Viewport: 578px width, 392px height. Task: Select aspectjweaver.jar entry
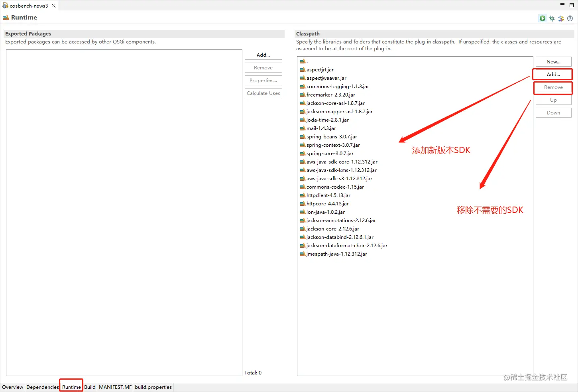pyautogui.click(x=323, y=78)
